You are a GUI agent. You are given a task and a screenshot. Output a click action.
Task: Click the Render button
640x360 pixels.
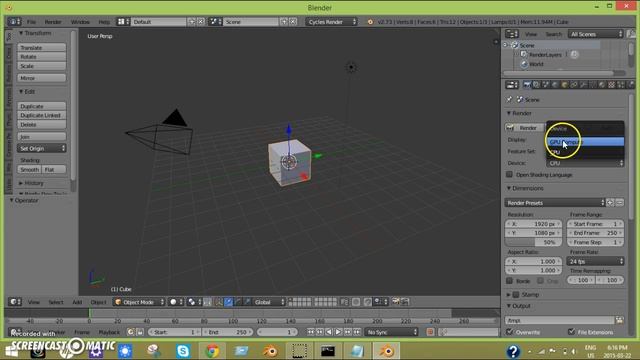click(524, 127)
